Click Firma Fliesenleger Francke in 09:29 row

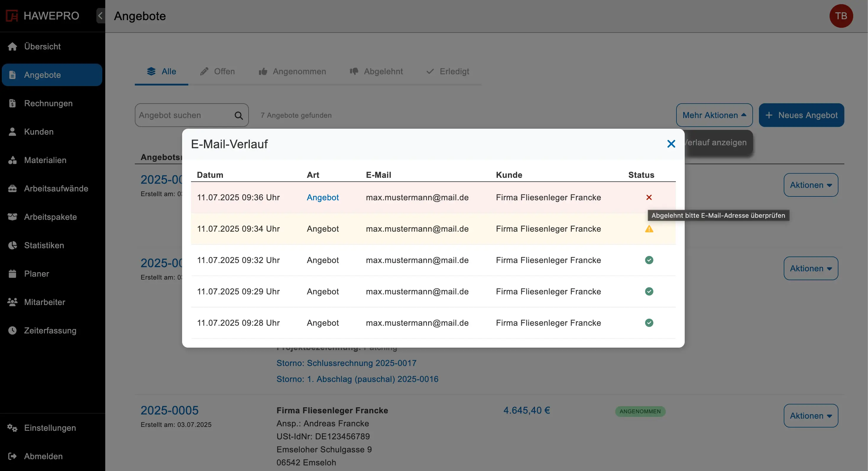(548, 291)
